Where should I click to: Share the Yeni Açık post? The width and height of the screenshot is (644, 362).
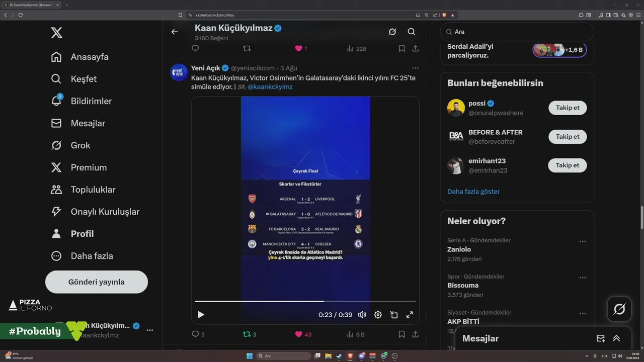tap(416, 334)
